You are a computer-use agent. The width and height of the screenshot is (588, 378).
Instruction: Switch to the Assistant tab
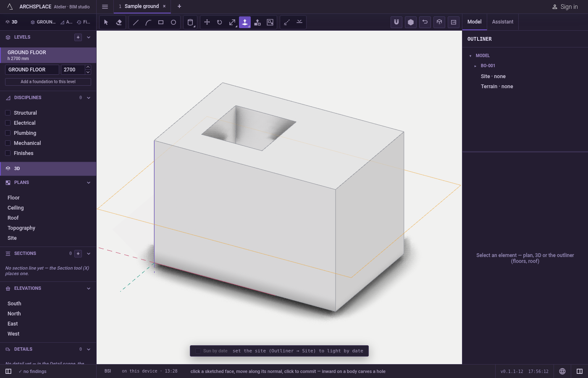point(503,22)
